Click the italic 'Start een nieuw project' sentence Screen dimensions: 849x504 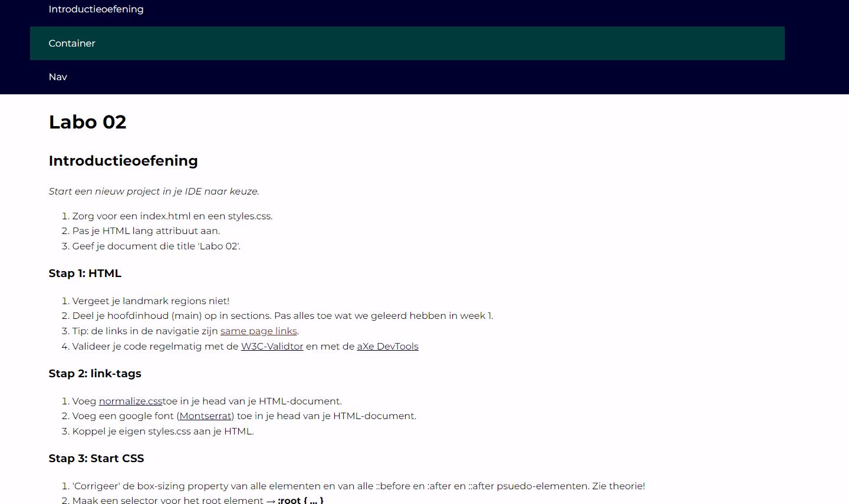pos(154,192)
